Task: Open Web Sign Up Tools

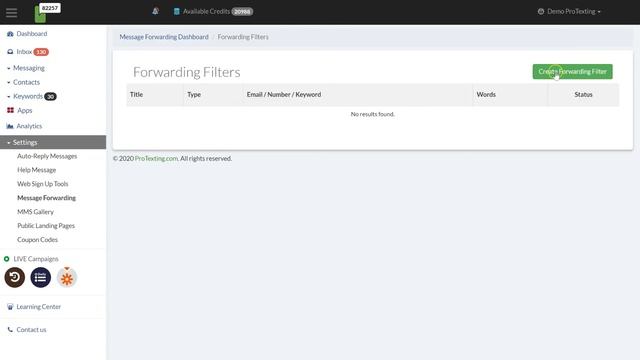Action: 42,184
